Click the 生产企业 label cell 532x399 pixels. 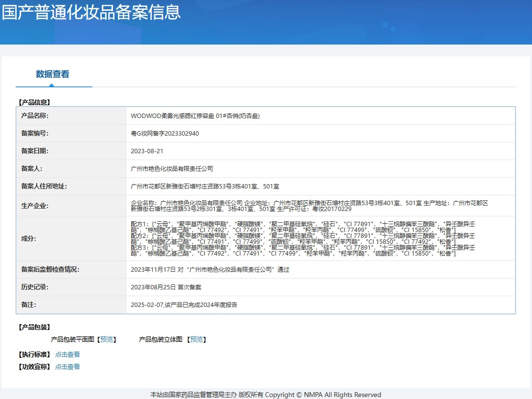[x=71, y=206]
